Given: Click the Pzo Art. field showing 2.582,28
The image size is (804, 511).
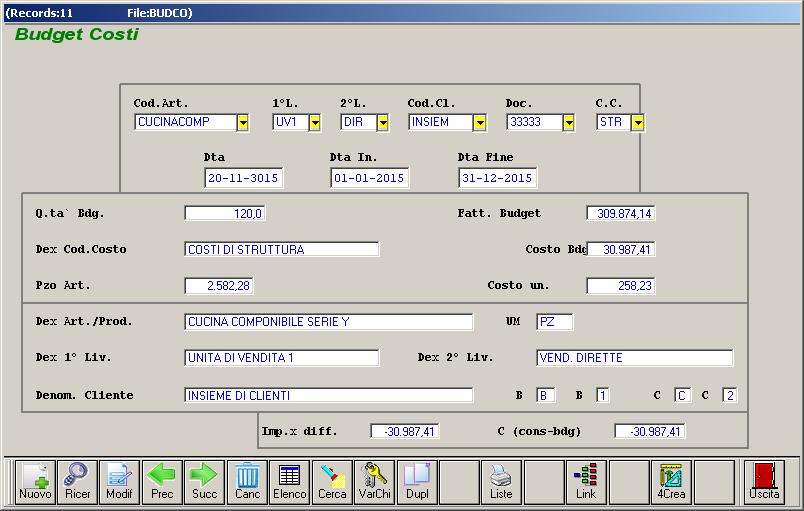Looking at the screenshot, I should [219, 285].
